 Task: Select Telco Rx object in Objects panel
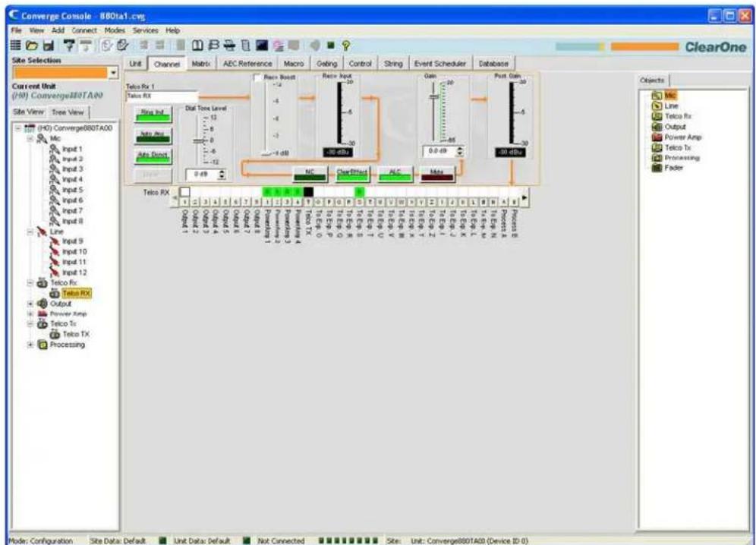[672, 116]
